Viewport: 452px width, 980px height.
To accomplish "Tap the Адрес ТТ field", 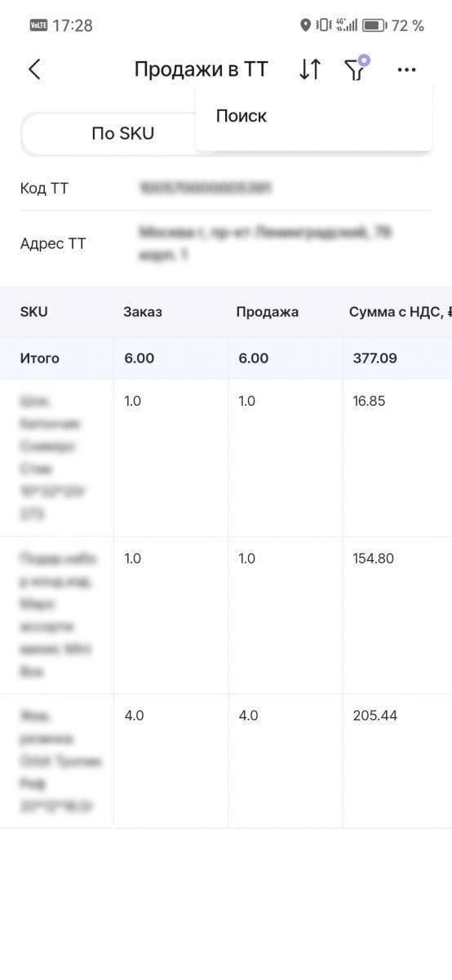I will (226, 243).
